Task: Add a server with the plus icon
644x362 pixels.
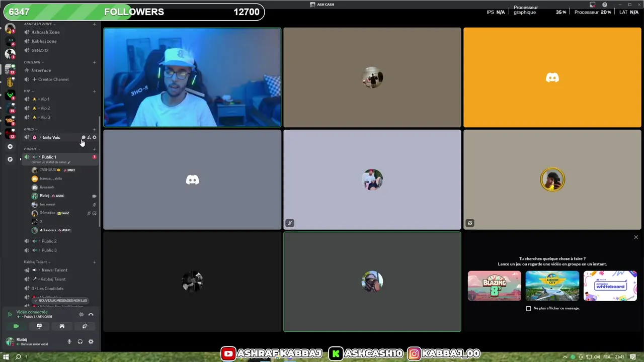Action: 10,146
